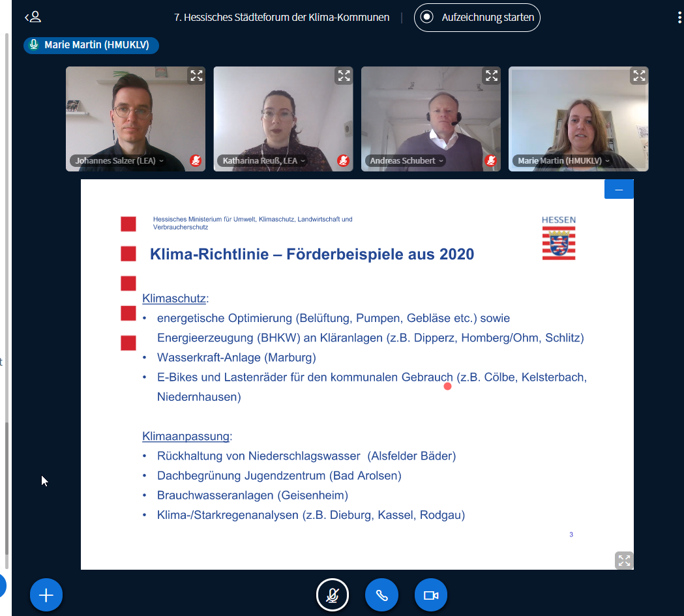Click Johannes Salzer's muted microphone icon

click(x=196, y=160)
